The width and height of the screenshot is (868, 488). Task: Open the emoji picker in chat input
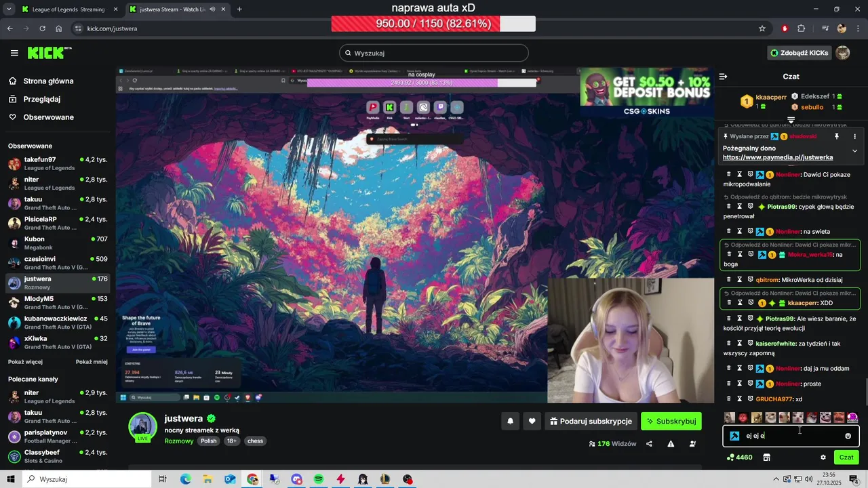pos(848,436)
